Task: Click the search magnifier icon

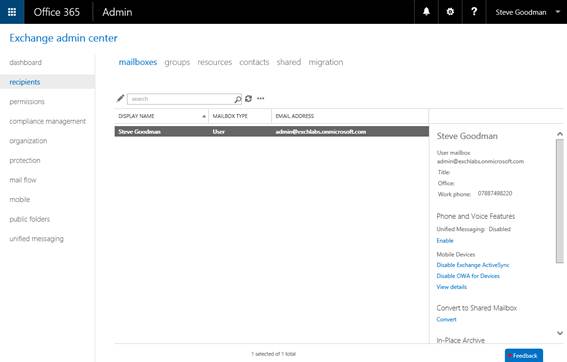Action: [238, 99]
